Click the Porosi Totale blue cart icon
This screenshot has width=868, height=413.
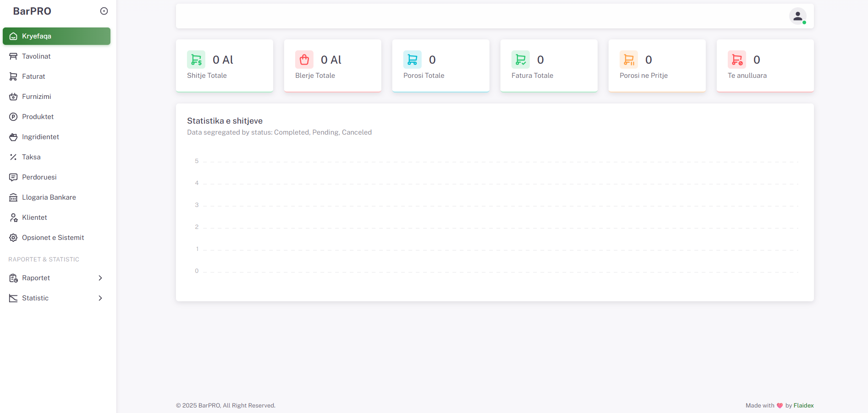pyautogui.click(x=412, y=60)
